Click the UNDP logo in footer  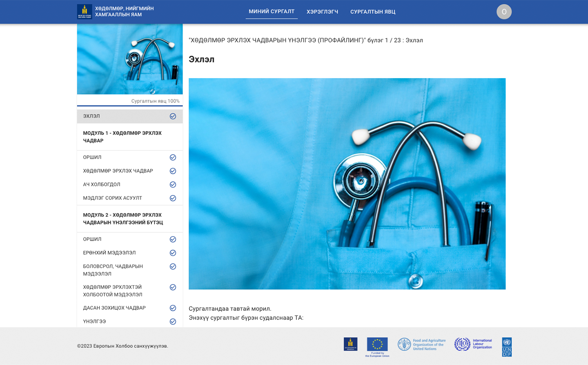point(506,347)
